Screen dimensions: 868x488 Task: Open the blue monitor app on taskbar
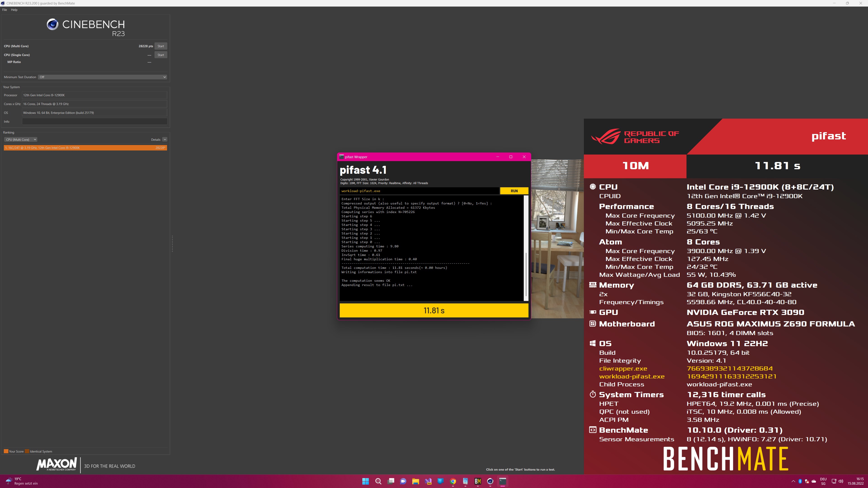[x=440, y=481]
